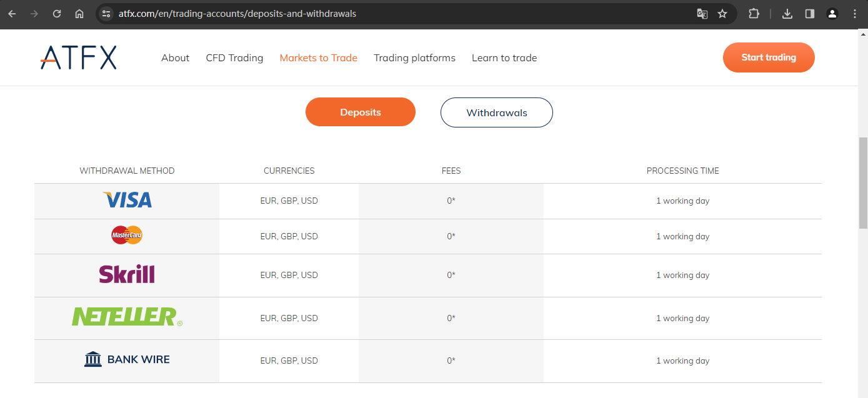Click the NETELLER row fees cell
Screen dimensions: 868x398
[x=451, y=318]
